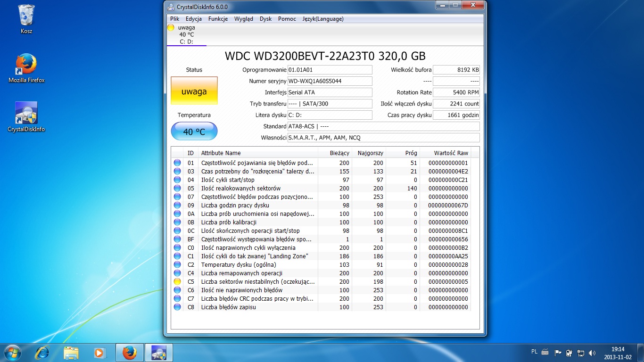Click the Standard field showing ATA8-ACS
This screenshot has width=644, height=362.
click(383, 126)
